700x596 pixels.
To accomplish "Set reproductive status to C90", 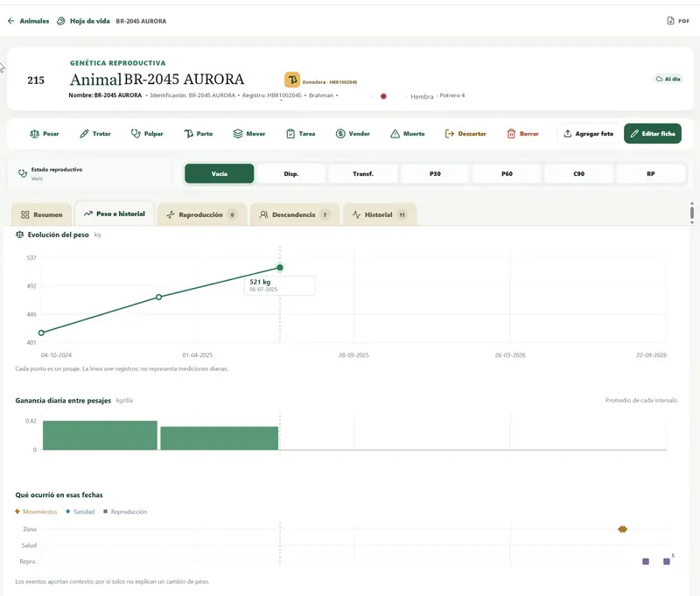I will coord(578,173).
